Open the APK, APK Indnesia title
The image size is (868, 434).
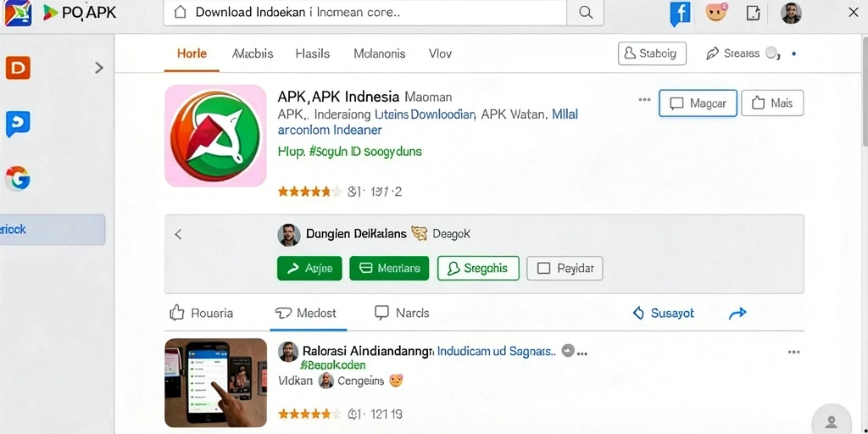click(x=338, y=97)
